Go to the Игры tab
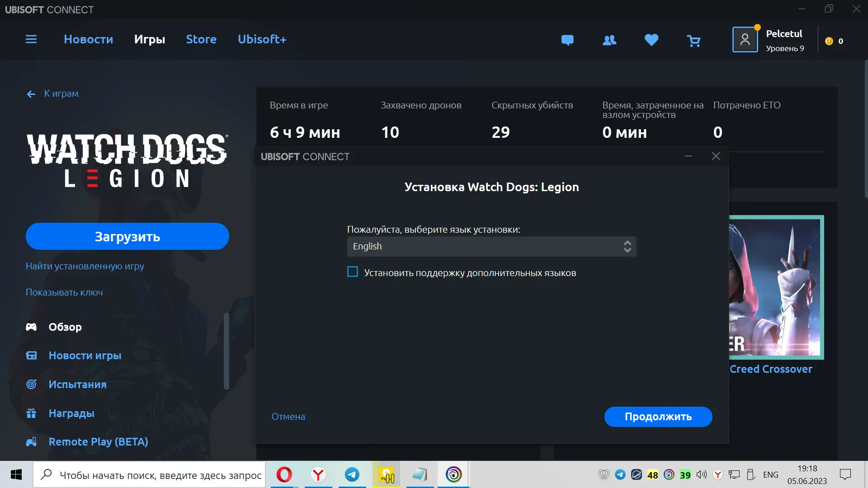The height and width of the screenshot is (488, 868). (150, 39)
